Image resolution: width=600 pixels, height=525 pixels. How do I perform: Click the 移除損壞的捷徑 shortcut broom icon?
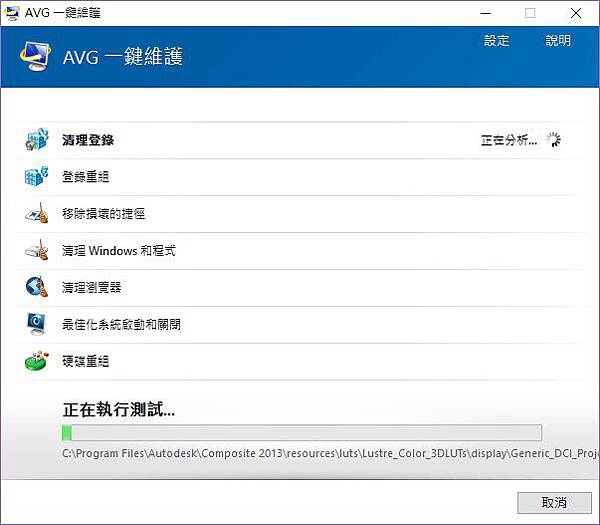click(x=37, y=213)
